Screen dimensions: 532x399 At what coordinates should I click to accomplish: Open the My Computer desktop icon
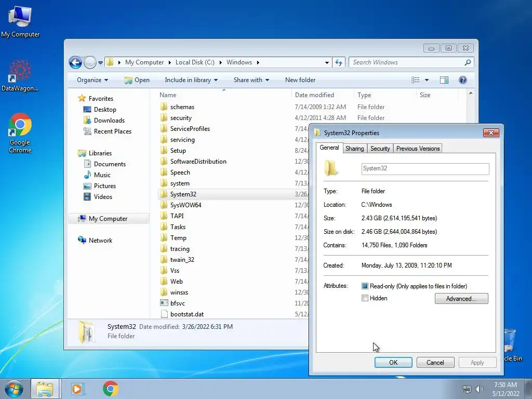20,21
